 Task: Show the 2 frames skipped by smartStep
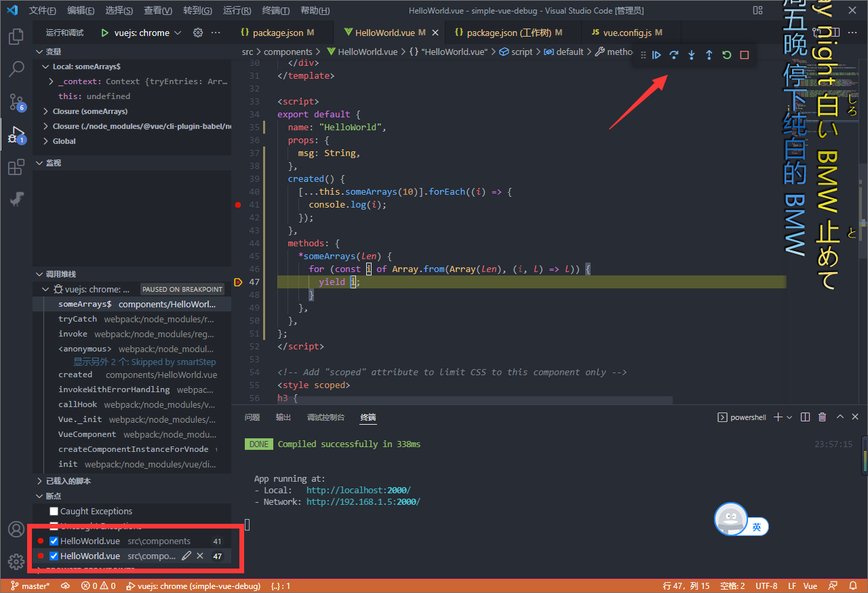click(144, 362)
